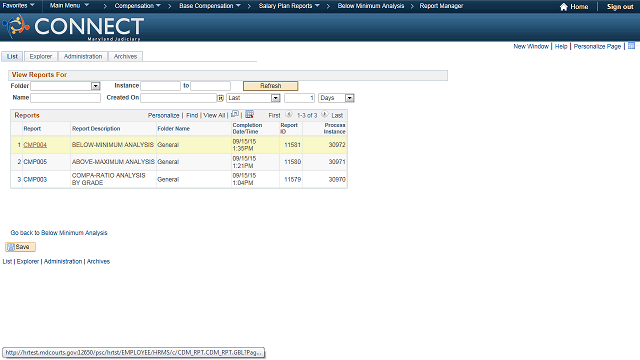Viewport: 640px width, 360px height.
Task: Download Reports table to spreadsheet icon
Action: (249, 114)
